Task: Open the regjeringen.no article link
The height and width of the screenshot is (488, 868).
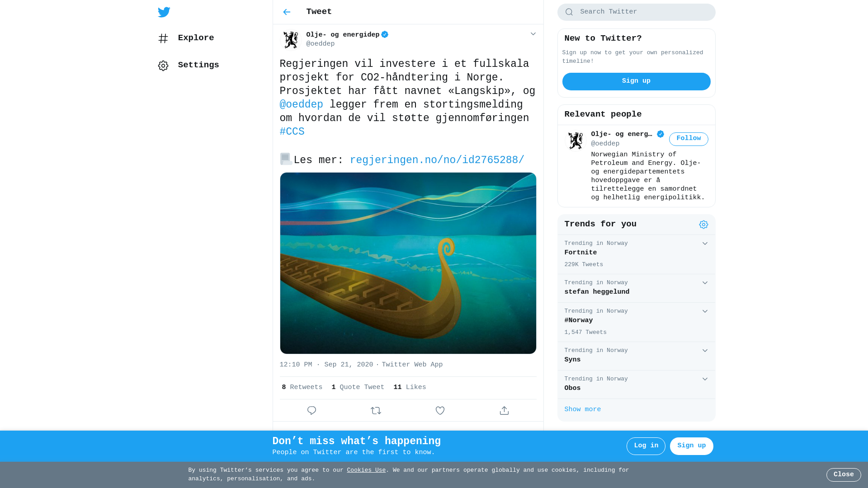Action: (x=437, y=160)
